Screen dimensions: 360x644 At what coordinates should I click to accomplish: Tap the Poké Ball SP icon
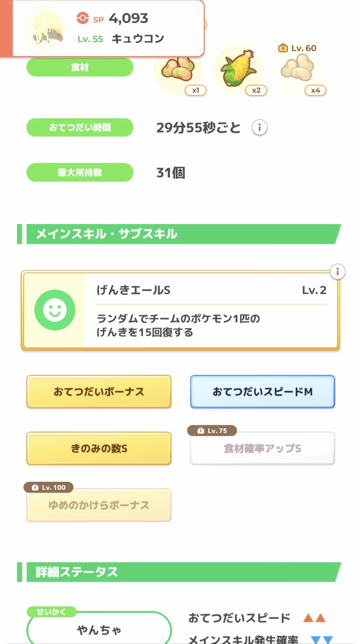(x=82, y=18)
